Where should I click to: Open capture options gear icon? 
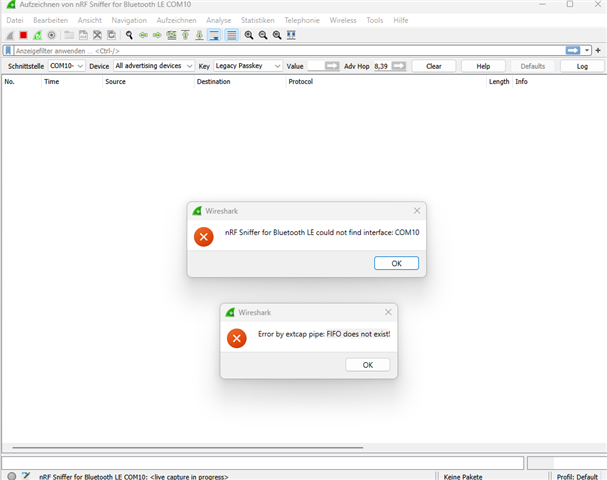pos(51,35)
